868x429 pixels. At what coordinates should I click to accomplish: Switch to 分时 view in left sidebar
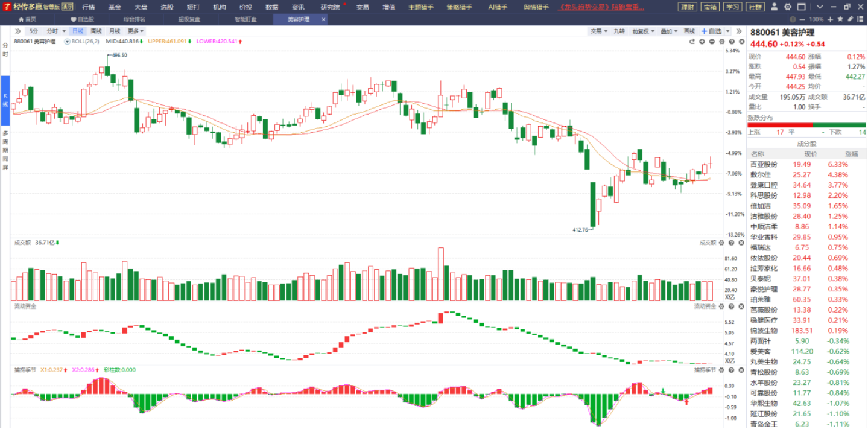[5, 50]
